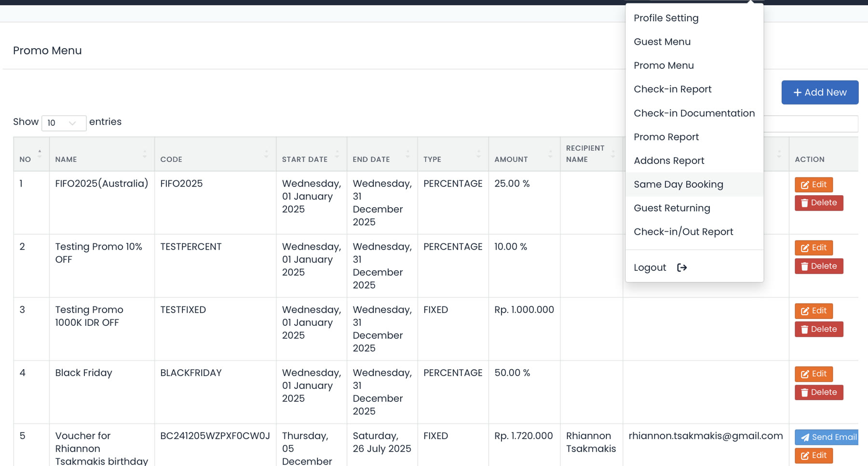This screenshot has height=466, width=868.
Task: Open the Show entries count dropdown
Action: click(64, 123)
